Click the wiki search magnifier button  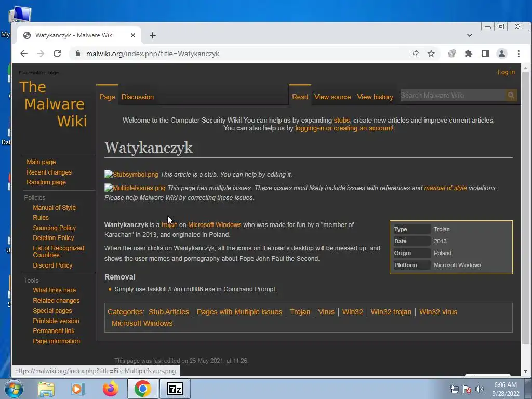(511, 96)
